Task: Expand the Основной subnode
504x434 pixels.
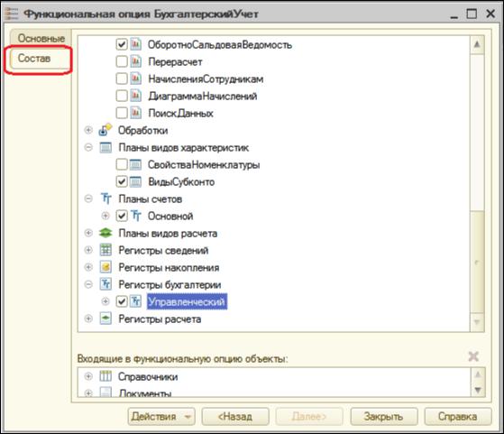Action: pos(105,216)
